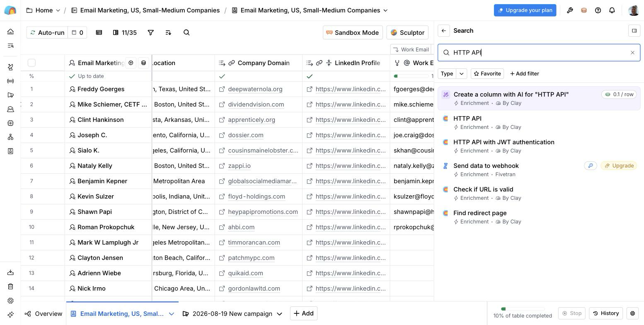Select the Email Marketing, US, Smal... tab
Screen dimensions: 644x325
coord(123,314)
